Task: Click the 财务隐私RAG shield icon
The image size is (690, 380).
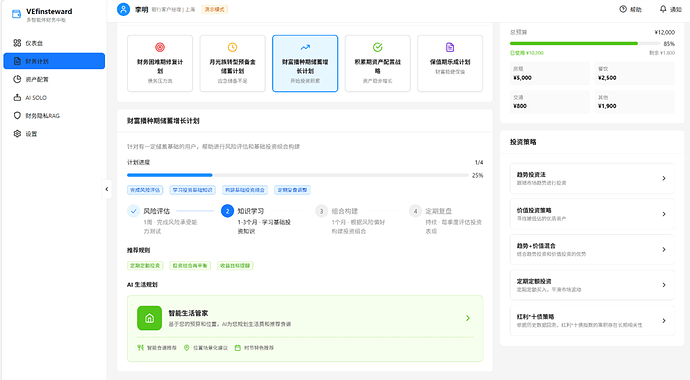Action: (17, 115)
